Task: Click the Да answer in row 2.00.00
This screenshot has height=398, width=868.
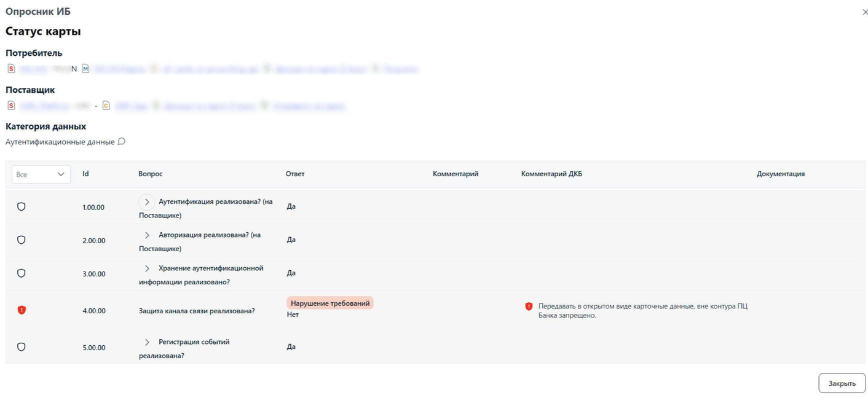Action: [x=291, y=240]
